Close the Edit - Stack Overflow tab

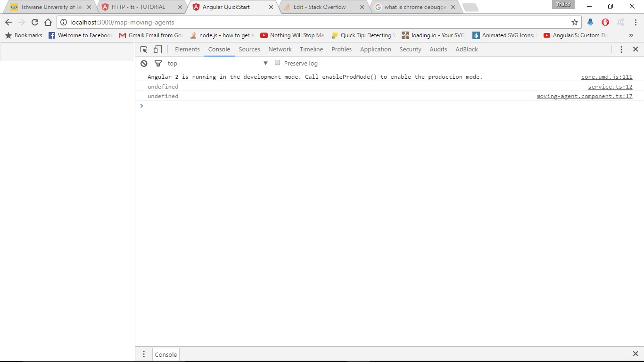click(x=362, y=7)
